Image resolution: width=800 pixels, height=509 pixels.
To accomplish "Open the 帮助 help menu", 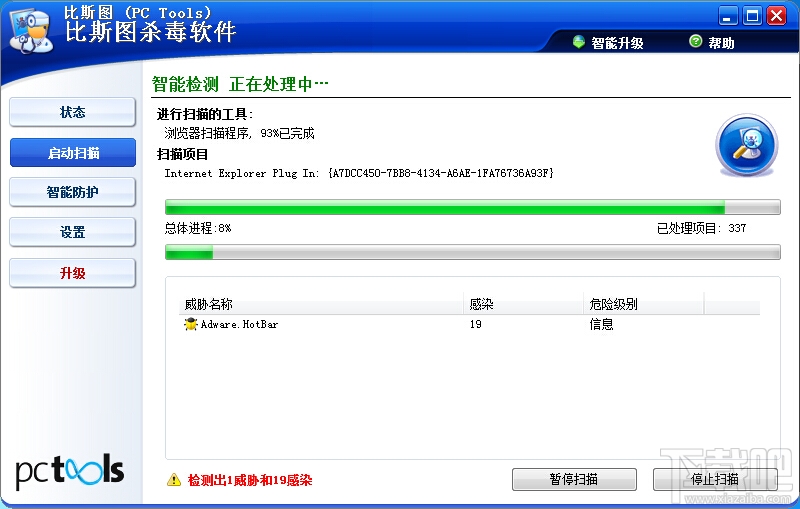I will click(721, 43).
